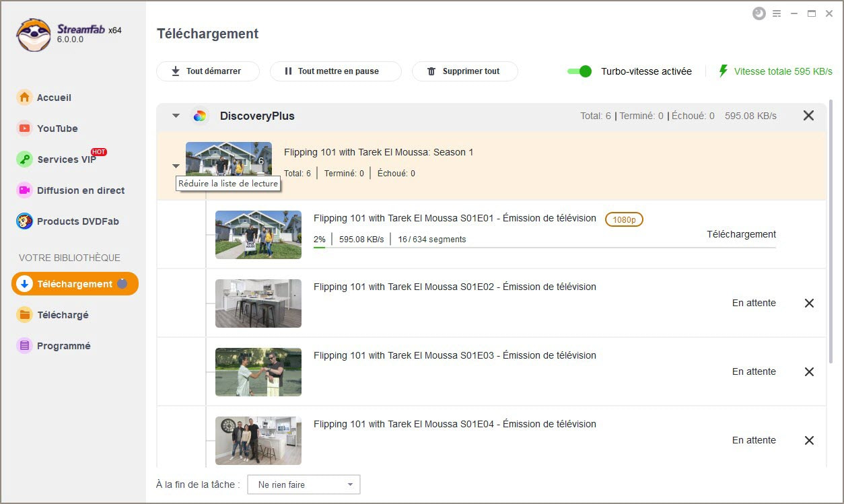Click the theme circle icon in title bar

coord(759,13)
